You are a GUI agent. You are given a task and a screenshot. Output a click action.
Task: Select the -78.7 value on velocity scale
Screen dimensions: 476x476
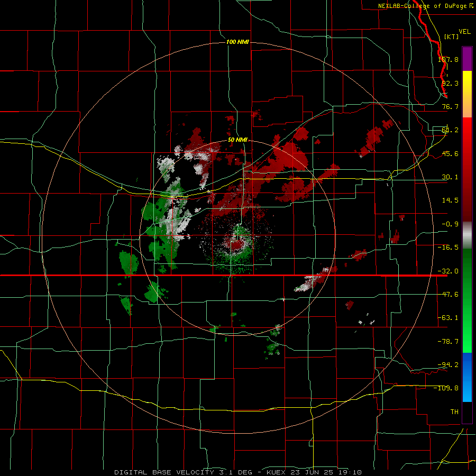click(448, 342)
